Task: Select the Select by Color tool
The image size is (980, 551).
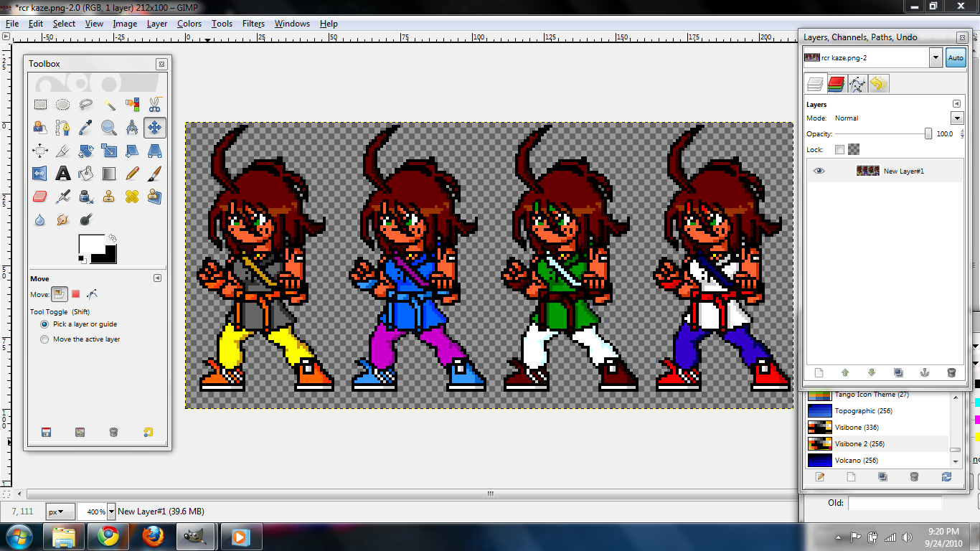Action: [x=132, y=105]
